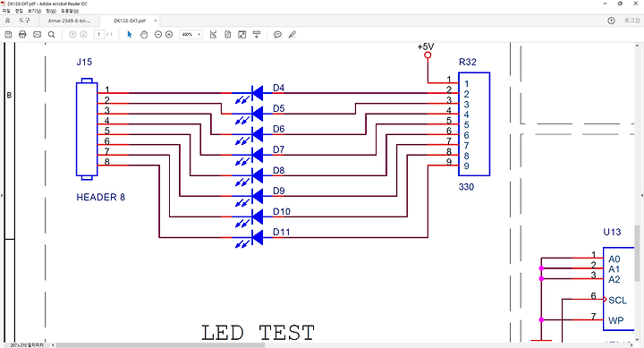Select the DK128-EXT.pdf document tab

[x=130, y=21]
